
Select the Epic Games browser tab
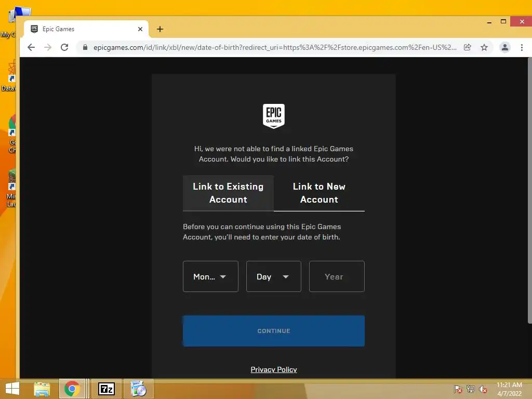pyautogui.click(x=86, y=29)
